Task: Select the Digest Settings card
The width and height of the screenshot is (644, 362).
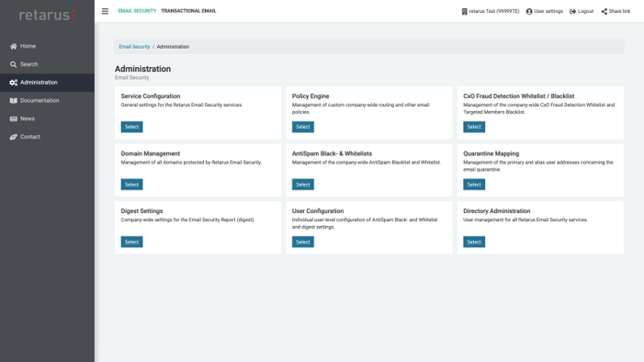Action: point(132,242)
